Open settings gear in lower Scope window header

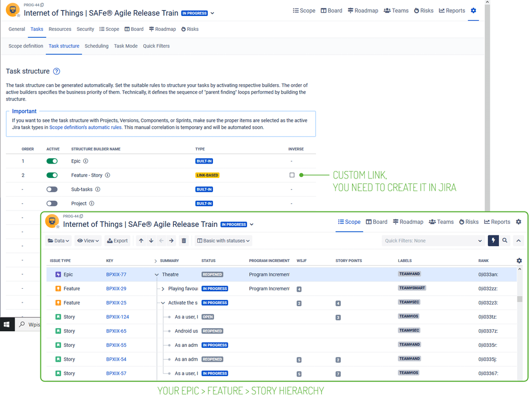519,222
